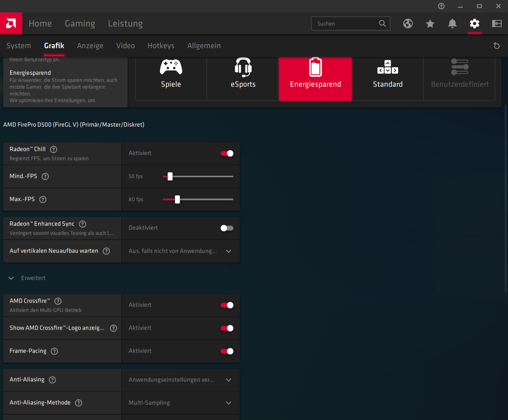Show help for Radeon Chill

pyautogui.click(x=54, y=149)
